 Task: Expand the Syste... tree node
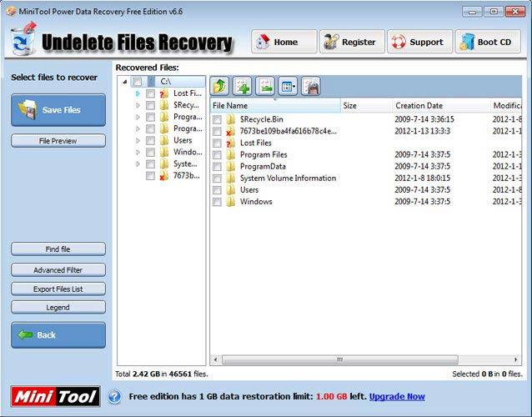point(138,164)
